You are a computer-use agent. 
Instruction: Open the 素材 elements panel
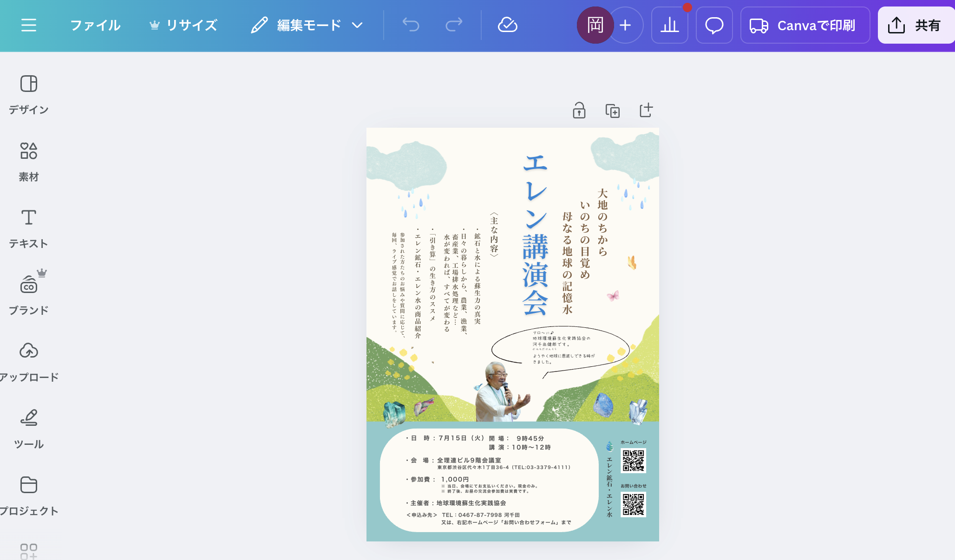click(28, 161)
